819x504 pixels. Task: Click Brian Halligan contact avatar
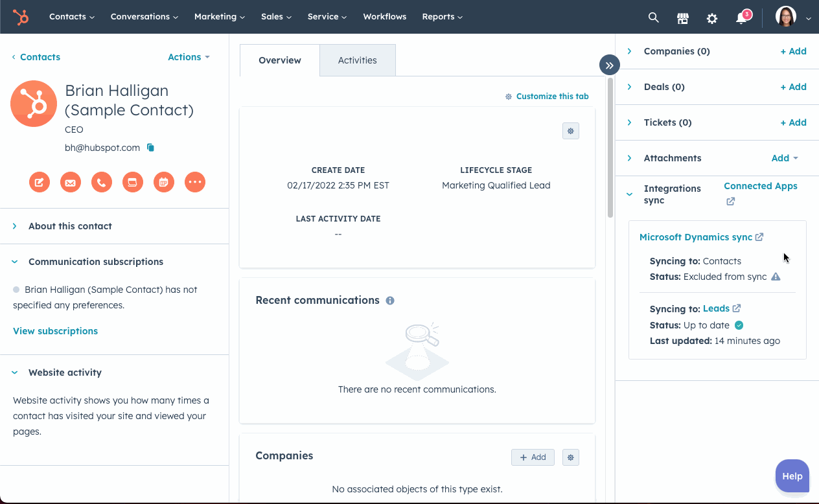click(34, 104)
